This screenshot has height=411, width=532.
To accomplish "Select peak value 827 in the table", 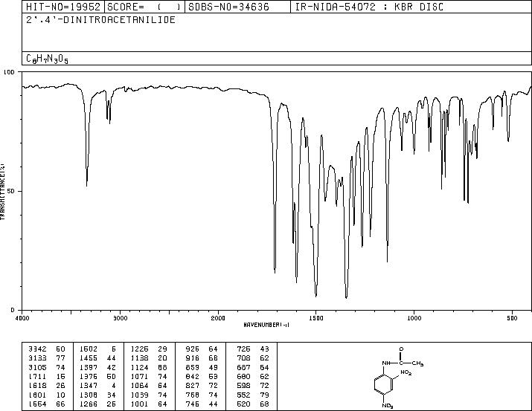I will coord(193,386).
